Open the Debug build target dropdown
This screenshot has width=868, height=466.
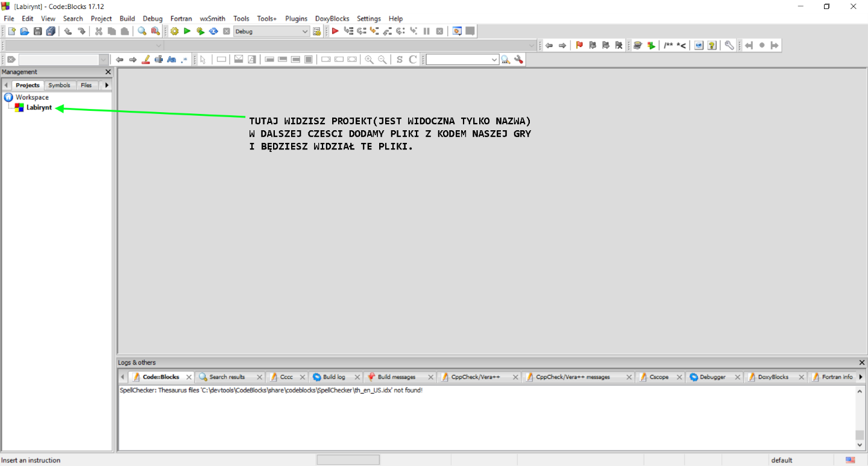[304, 31]
